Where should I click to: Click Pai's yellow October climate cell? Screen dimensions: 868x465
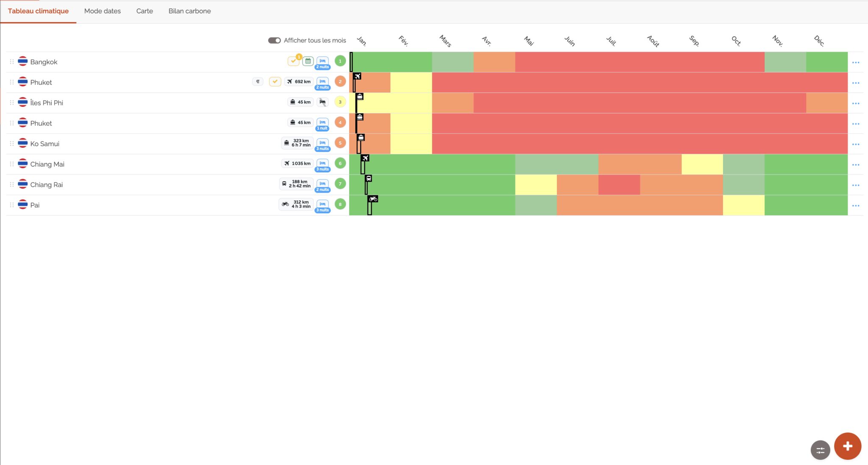click(x=744, y=205)
